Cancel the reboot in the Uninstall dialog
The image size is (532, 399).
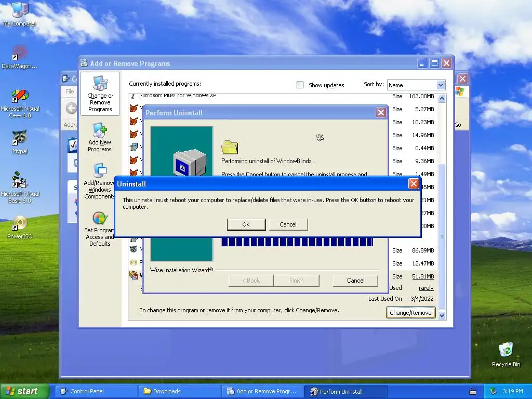point(288,224)
